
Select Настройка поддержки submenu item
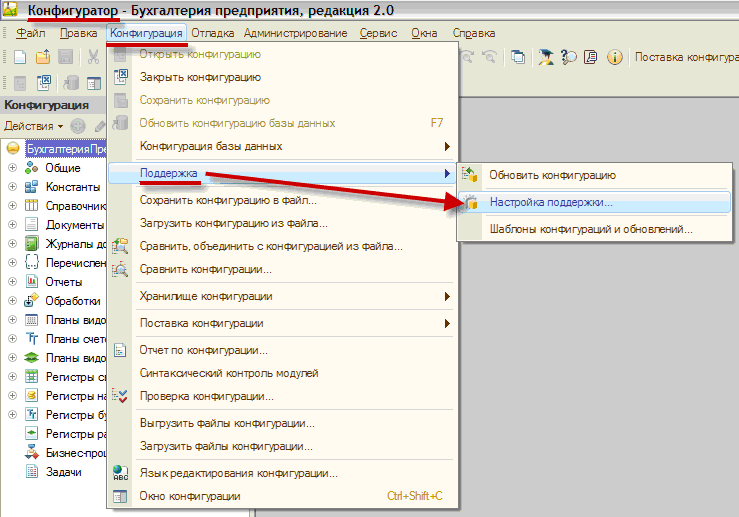[552, 202]
